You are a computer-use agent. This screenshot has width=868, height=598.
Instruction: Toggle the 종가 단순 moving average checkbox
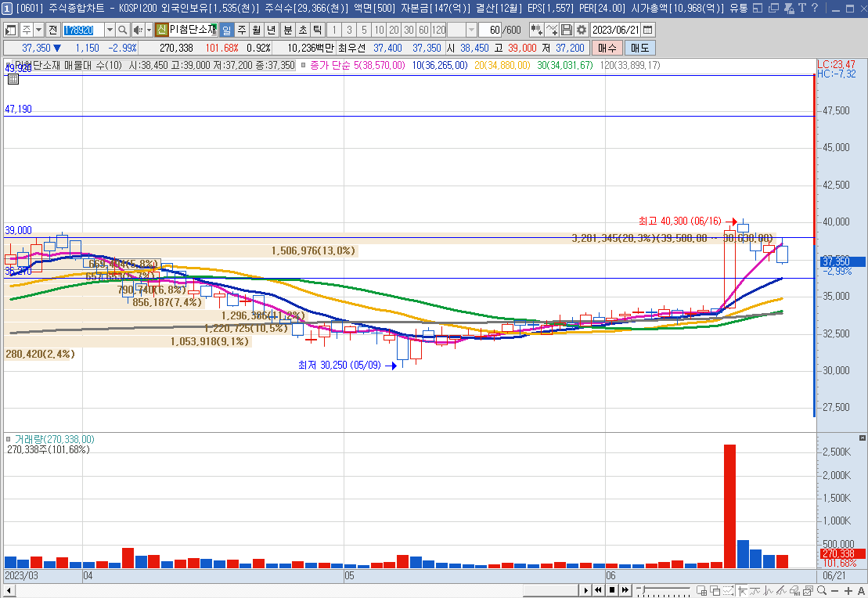coord(304,65)
